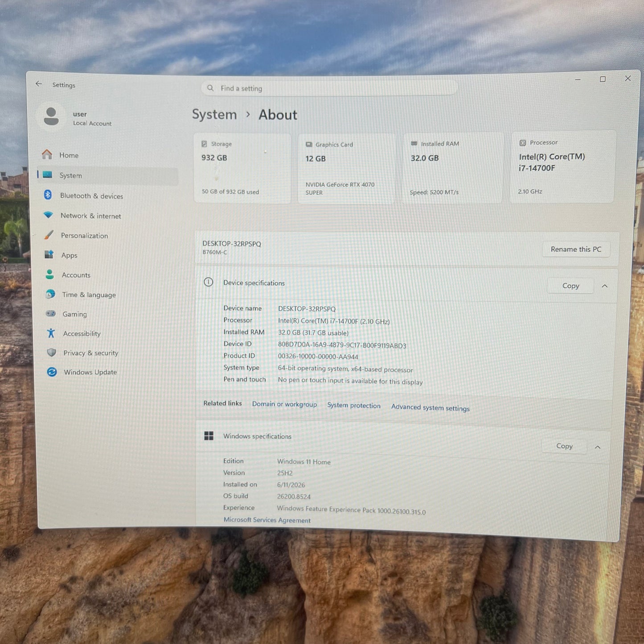Click the 32.0 GB (31.7 GB usable) value
Screen dimensions: 644x644
tap(313, 333)
